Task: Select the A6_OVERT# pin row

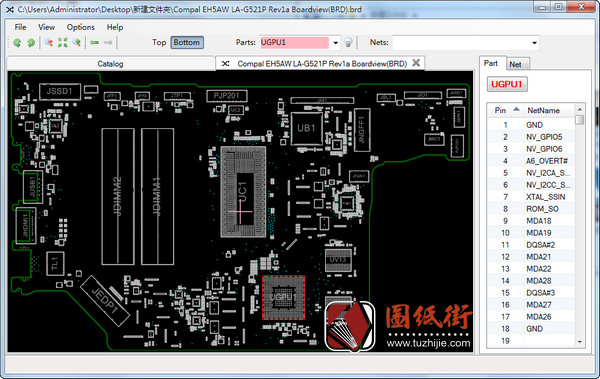Action: (x=531, y=161)
